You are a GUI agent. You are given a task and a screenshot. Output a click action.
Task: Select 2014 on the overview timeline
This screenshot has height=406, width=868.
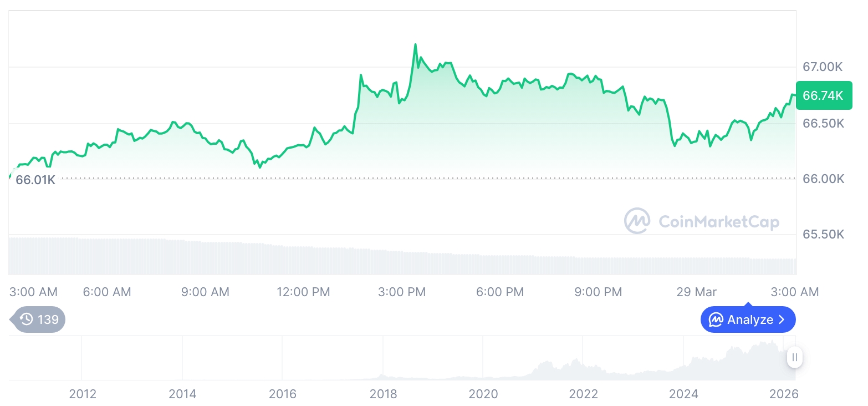click(182, 394)
